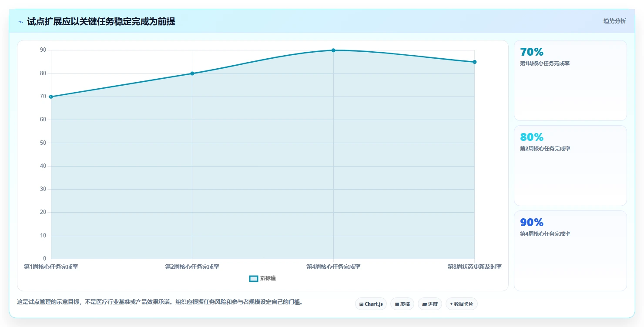644x327 pixels.
Task: Click the 80% value in the stat card
Action: [532, 137]
